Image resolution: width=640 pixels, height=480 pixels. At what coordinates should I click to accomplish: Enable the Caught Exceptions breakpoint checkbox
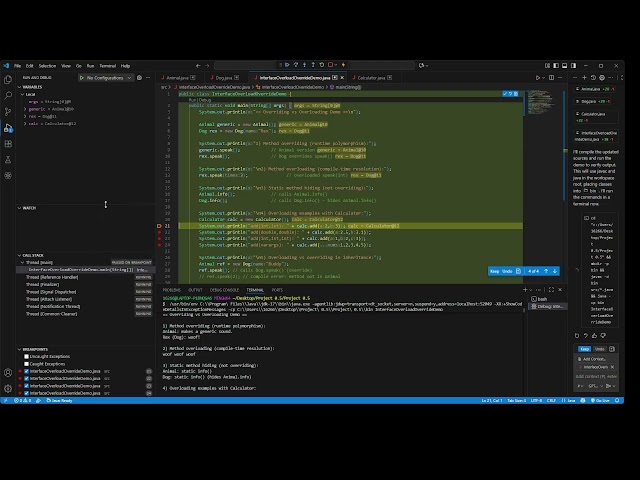pos(24,364)
